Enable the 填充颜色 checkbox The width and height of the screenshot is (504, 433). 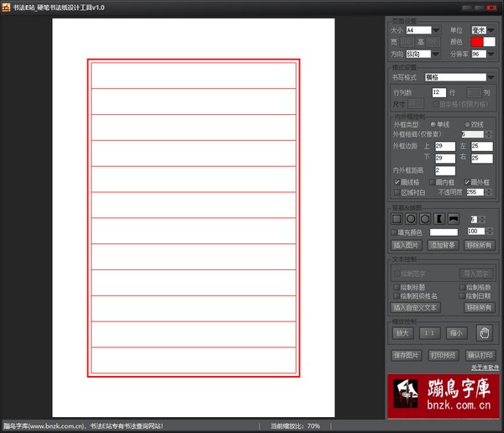(x=396, y=232)
